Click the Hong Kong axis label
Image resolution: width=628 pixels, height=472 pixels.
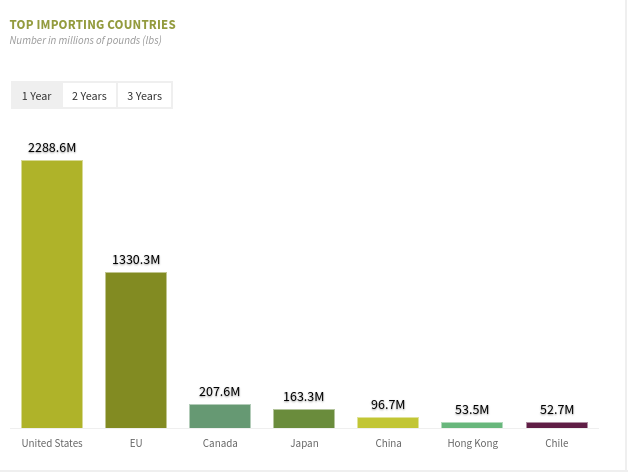[x=472, y=443]
